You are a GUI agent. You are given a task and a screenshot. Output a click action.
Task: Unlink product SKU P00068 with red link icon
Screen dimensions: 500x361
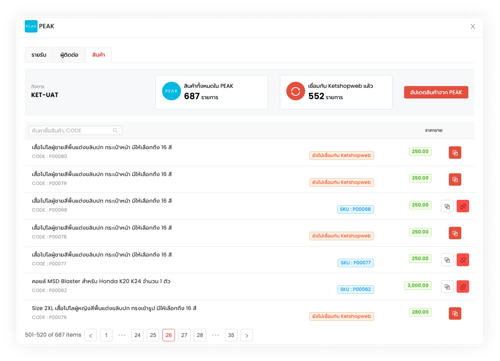[x=463, y=206]
